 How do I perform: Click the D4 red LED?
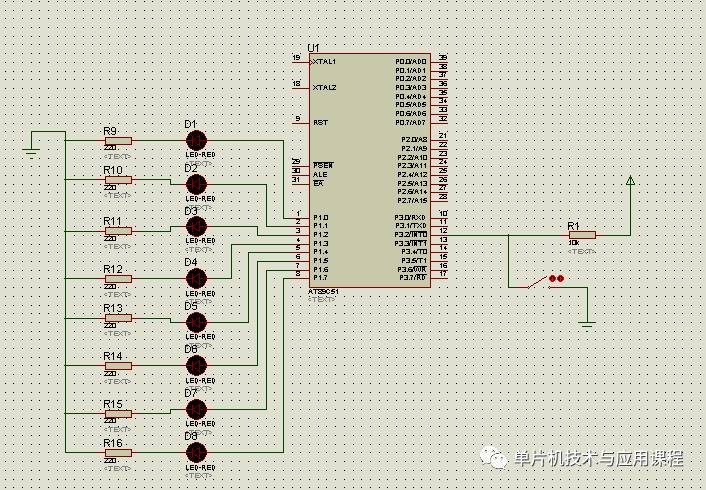click(196, 278)
